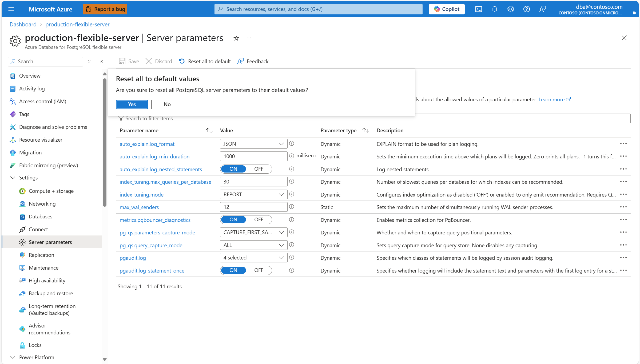The height and width of the screenshot is (364, 640).
Task: Open pg_qs.parameters_capture_mode dropdown
Action: [x=254, y=232]
